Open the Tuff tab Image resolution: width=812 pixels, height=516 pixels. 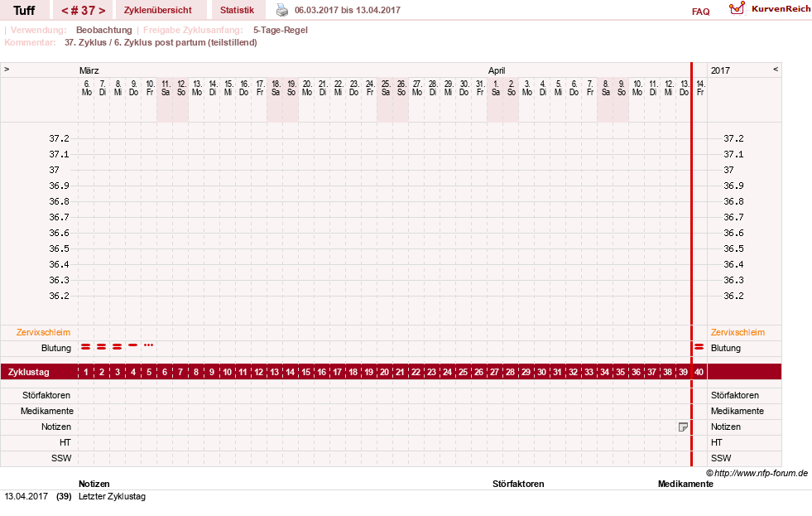[24, 11]
